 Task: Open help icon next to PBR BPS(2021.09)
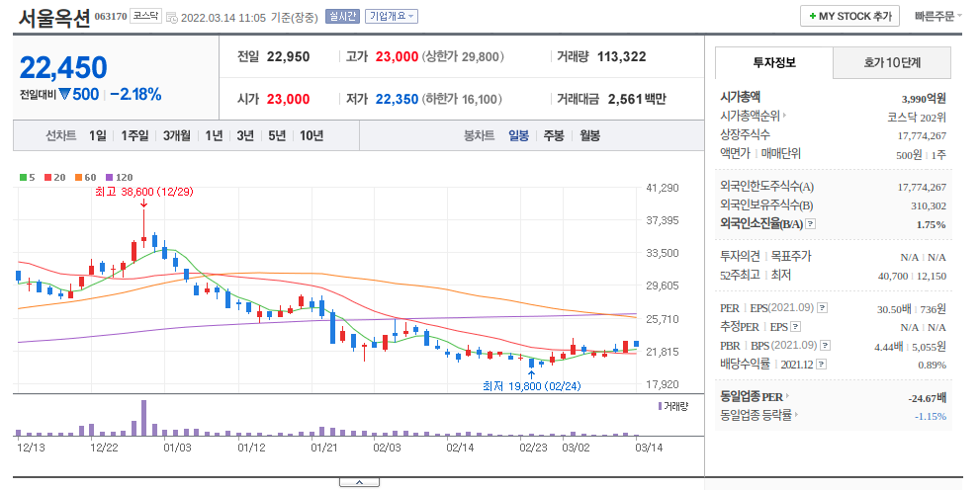825,346
